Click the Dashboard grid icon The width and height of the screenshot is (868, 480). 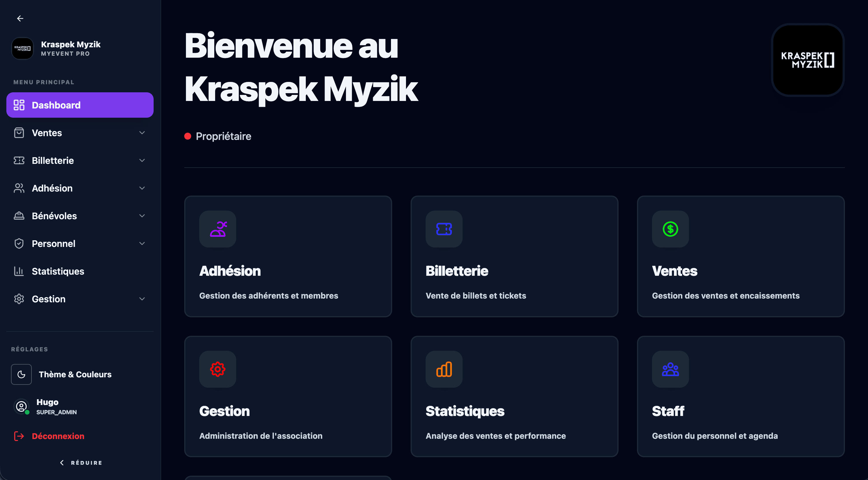[19, 105]
